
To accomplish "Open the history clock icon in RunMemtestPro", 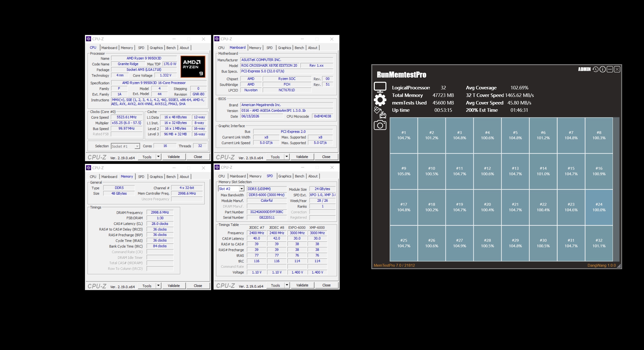I will click(595, 69).
